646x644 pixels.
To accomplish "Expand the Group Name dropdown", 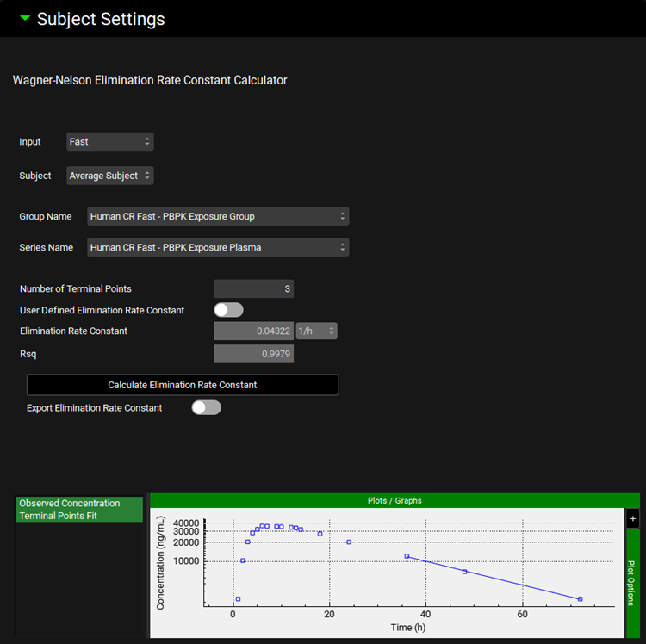I will click(x=218, y=216).
